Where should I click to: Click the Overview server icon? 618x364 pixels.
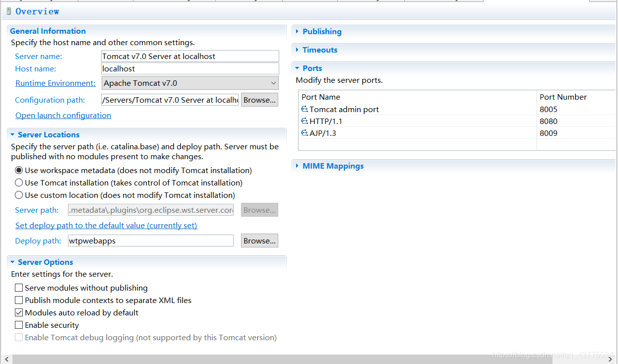coord(9,11)
